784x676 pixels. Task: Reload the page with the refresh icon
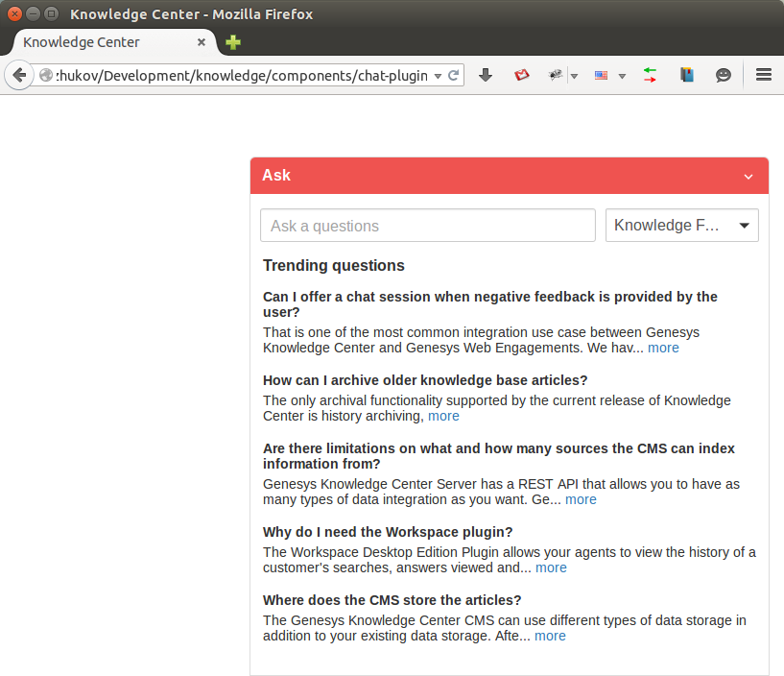454,75
